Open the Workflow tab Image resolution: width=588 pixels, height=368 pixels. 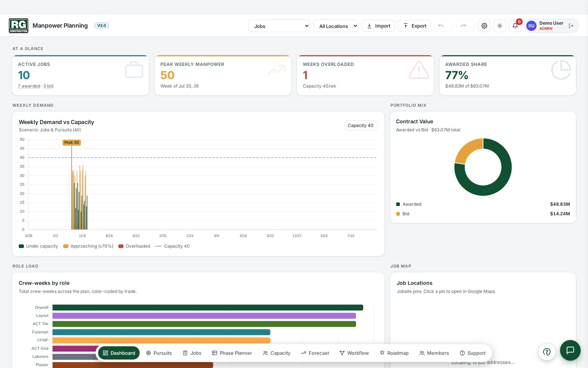point(354,353)
